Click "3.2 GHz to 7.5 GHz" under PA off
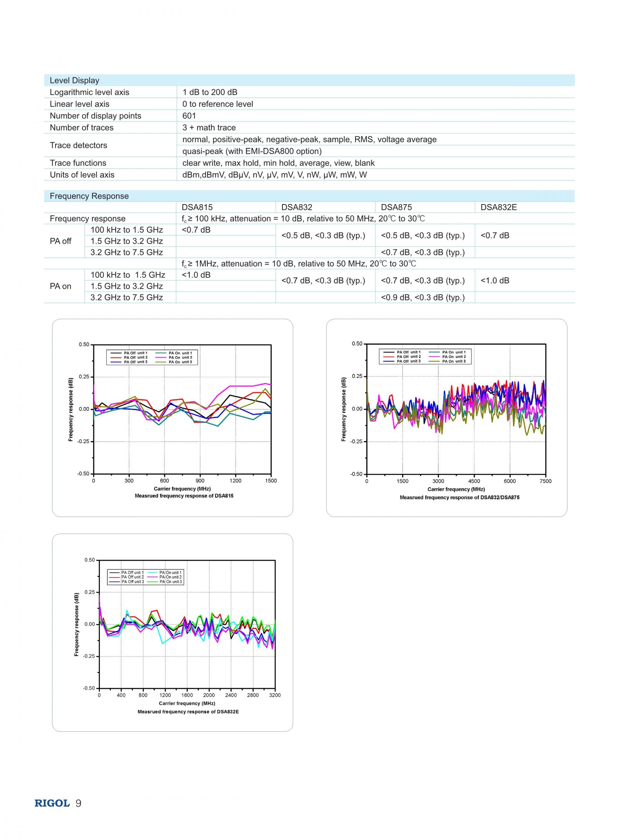Screen dimensions: 619x840 (127, 252)
